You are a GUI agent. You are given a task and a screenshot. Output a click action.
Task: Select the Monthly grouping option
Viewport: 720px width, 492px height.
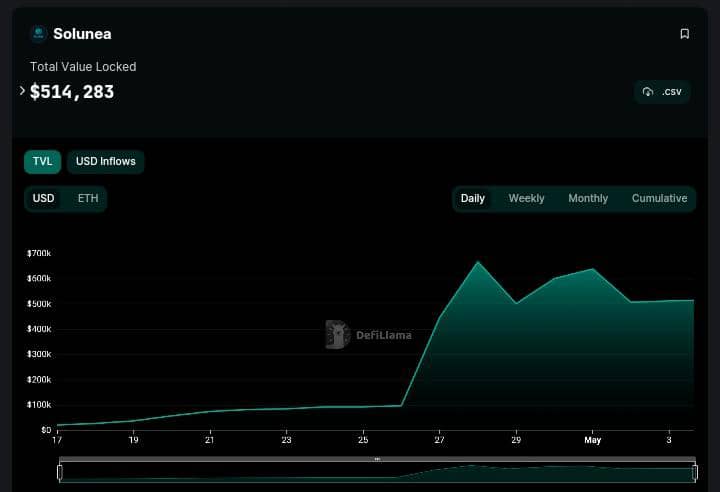click(x=588, y=198)
